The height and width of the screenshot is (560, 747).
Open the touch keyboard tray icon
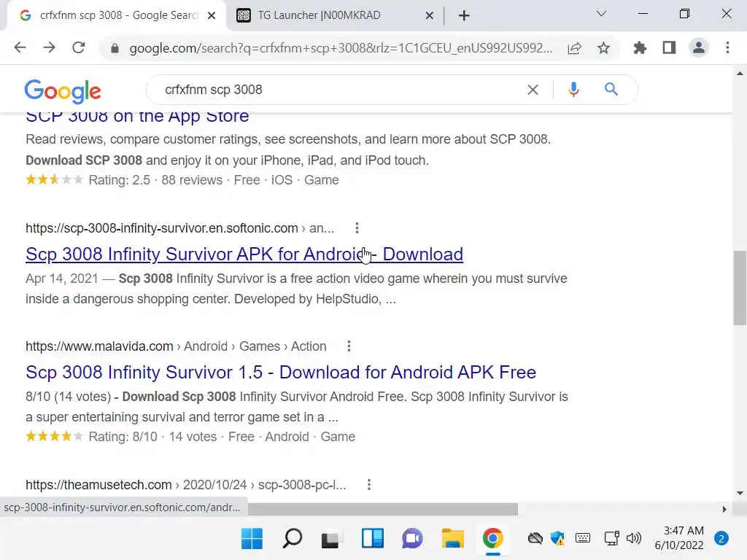(x=583, y=538)
